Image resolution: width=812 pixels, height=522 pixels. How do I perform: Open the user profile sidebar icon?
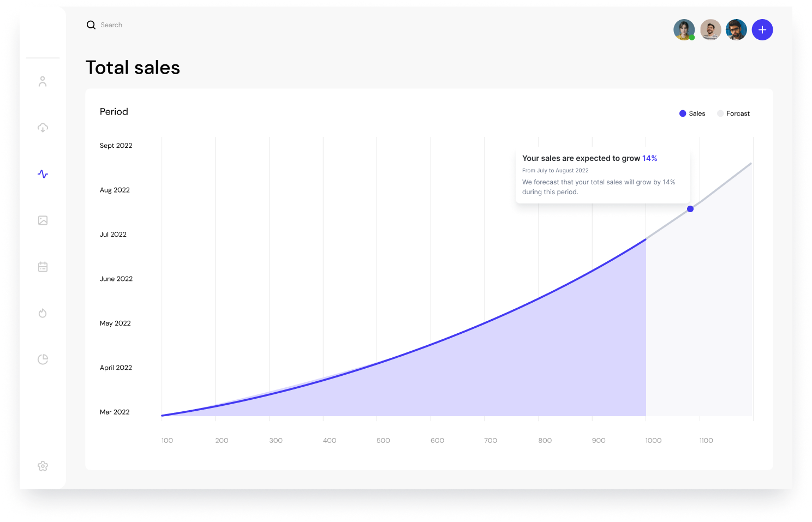click(x=43, y=81)
